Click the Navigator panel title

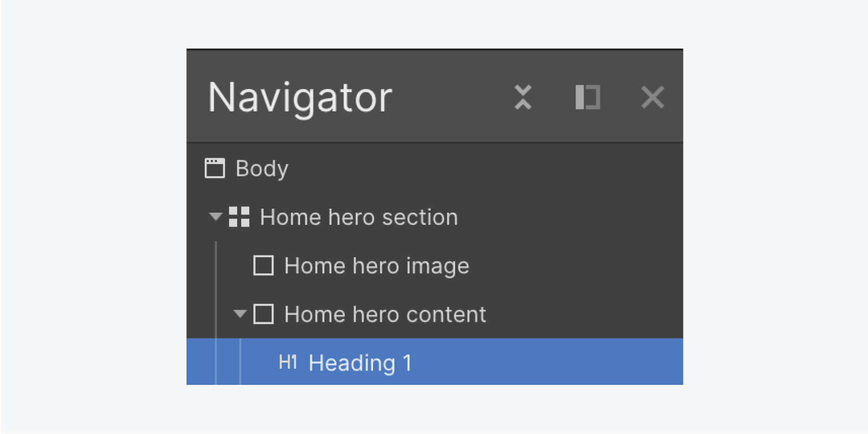click(x=300, y=97)
